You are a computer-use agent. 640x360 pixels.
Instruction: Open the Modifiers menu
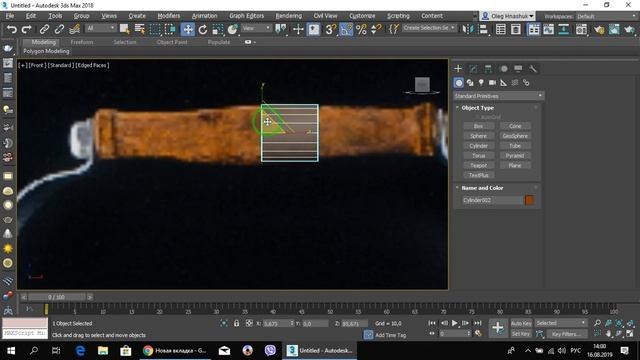point(169,16)
